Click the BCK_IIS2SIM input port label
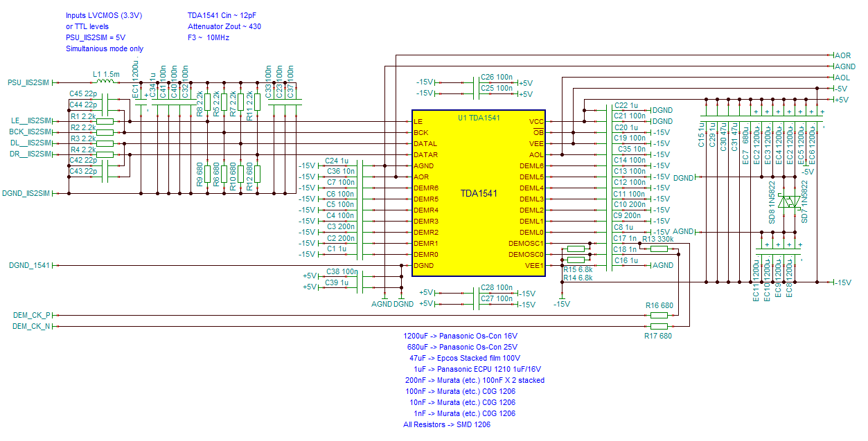868x441 pixels. [x=30, y=132]
